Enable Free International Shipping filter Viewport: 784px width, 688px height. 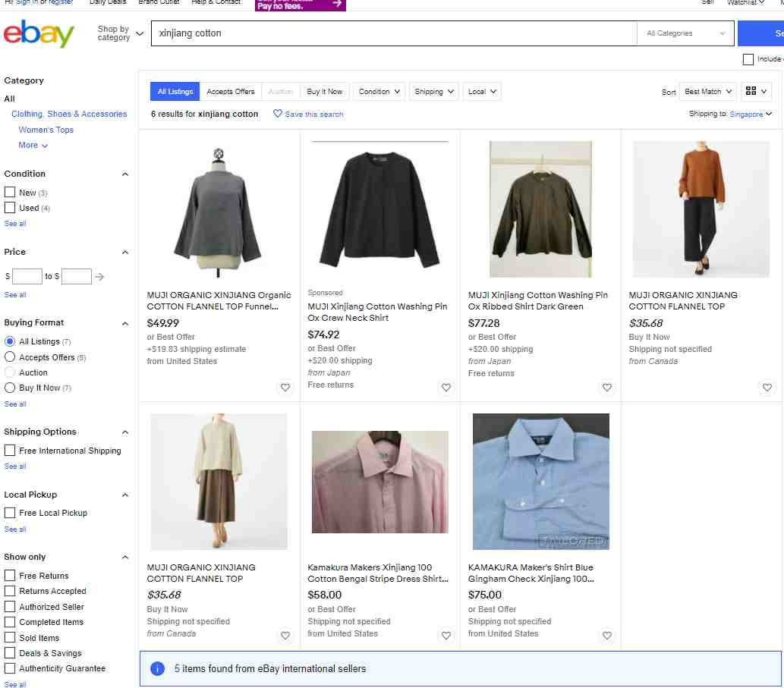10,450
